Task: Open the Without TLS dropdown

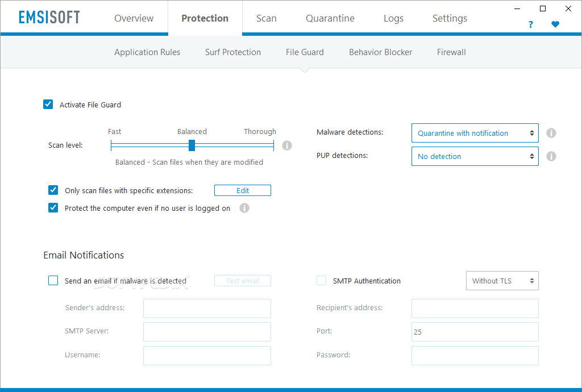Action: pos(502,281)
